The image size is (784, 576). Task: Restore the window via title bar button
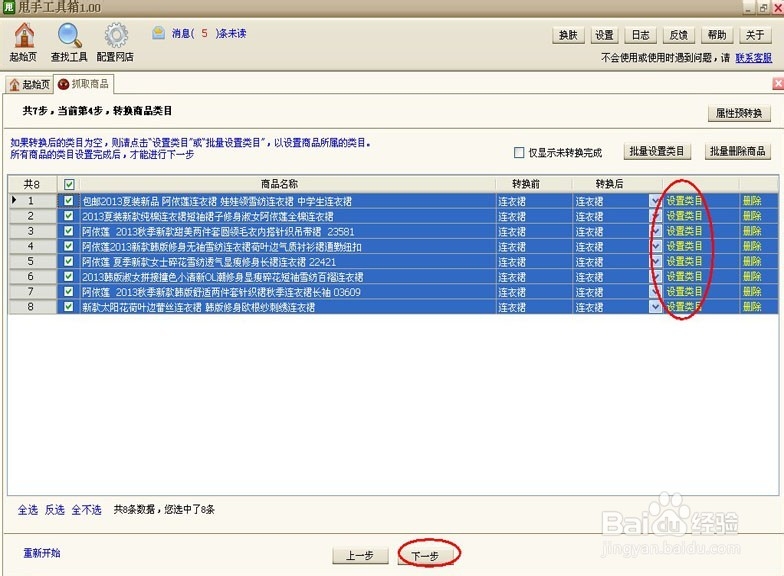[x=762, y=8]
